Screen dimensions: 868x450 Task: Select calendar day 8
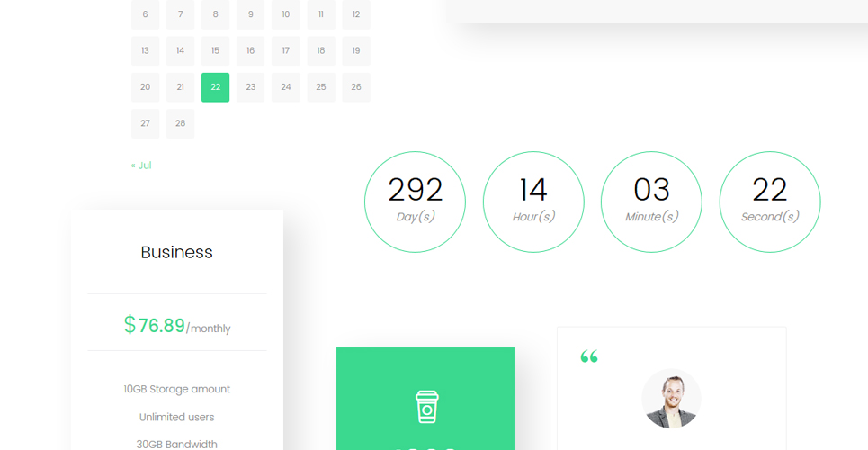tap(215, 14)
